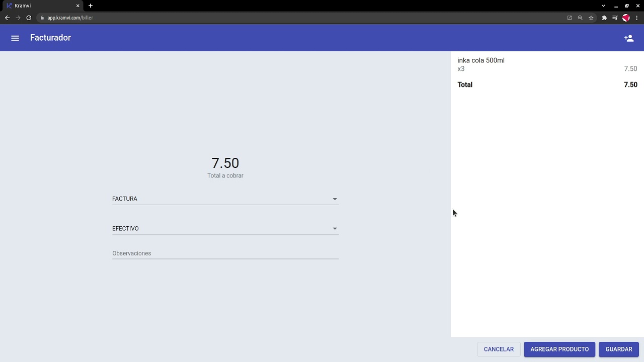644x362 pixels.
Task: Open the EFECTIVO payment method dropdown
Action: click(225, 228)
